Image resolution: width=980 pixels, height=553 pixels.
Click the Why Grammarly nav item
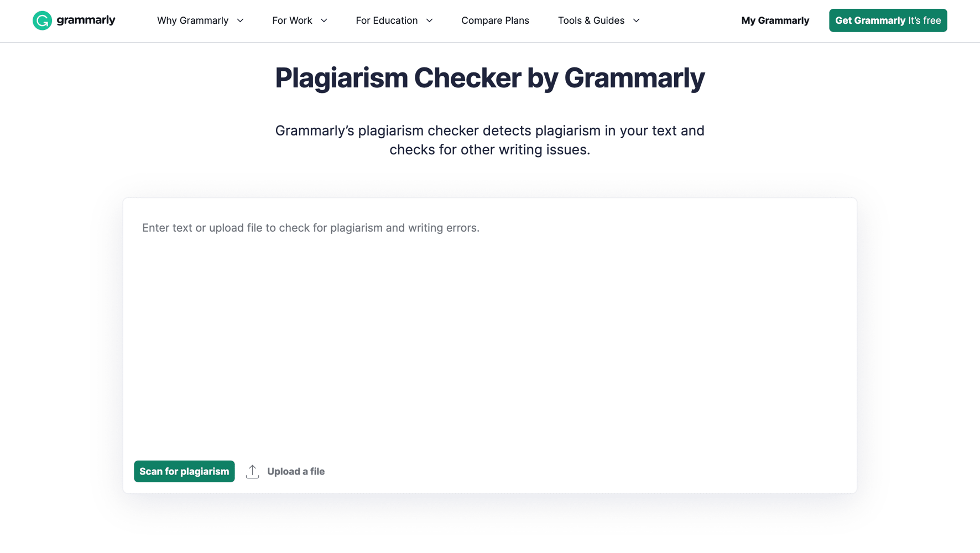(192, 20)
